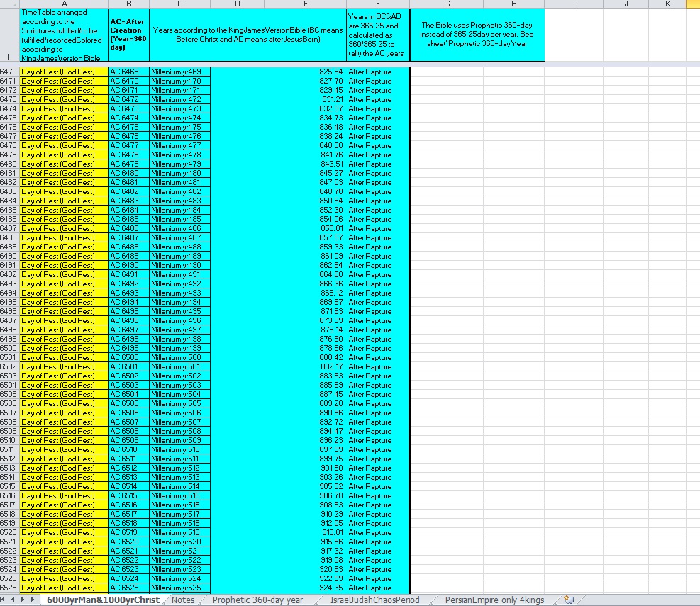Click header 'The Bible uses Prophetic 360-day'
This screenshot has height=606, width=700.
[x=477, y=35]
